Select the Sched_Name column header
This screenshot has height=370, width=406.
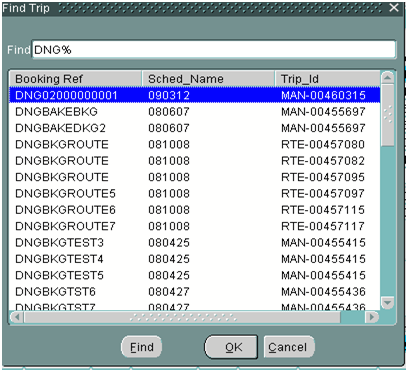tap(208, 79)
